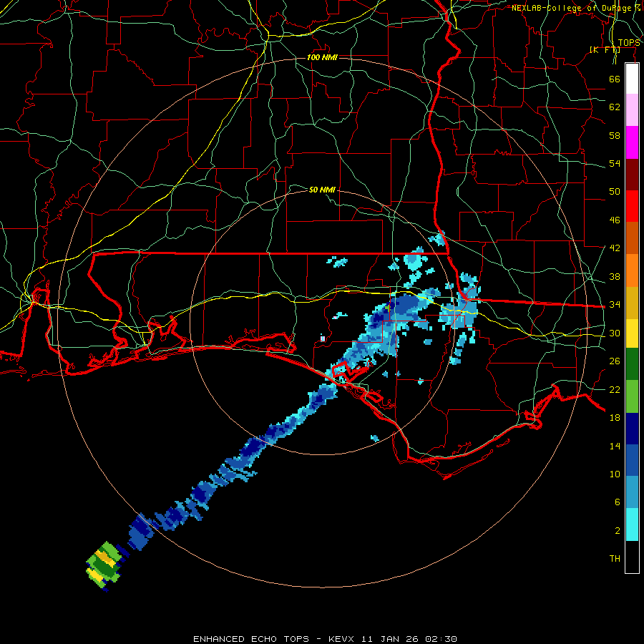Click the '10' legend value label
This screenshot has width=644, height=644.
(615, 474)
